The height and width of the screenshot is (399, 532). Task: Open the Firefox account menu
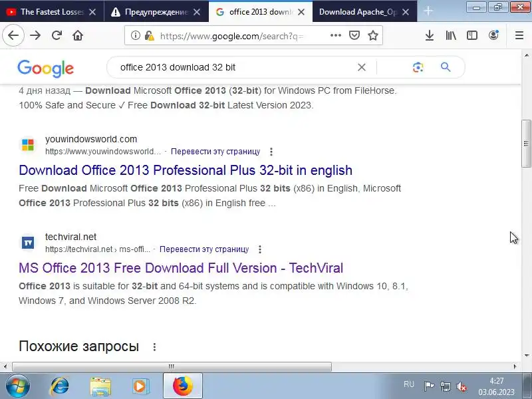click(493, 35)
